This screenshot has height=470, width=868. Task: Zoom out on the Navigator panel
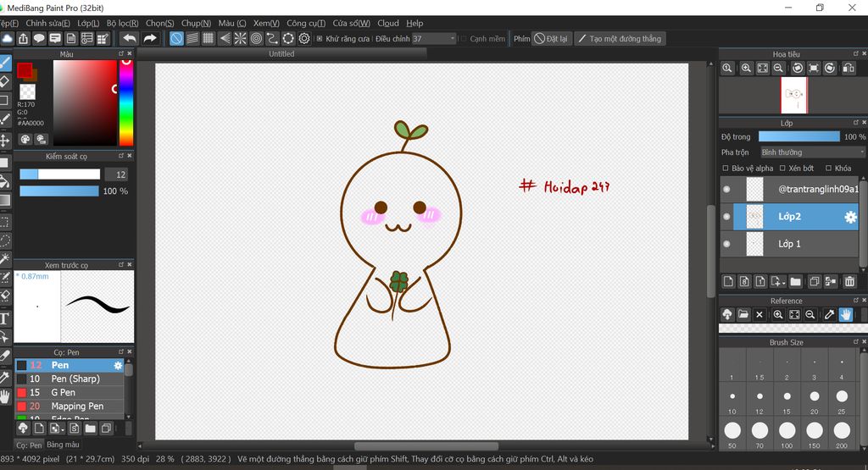[778, 68]
